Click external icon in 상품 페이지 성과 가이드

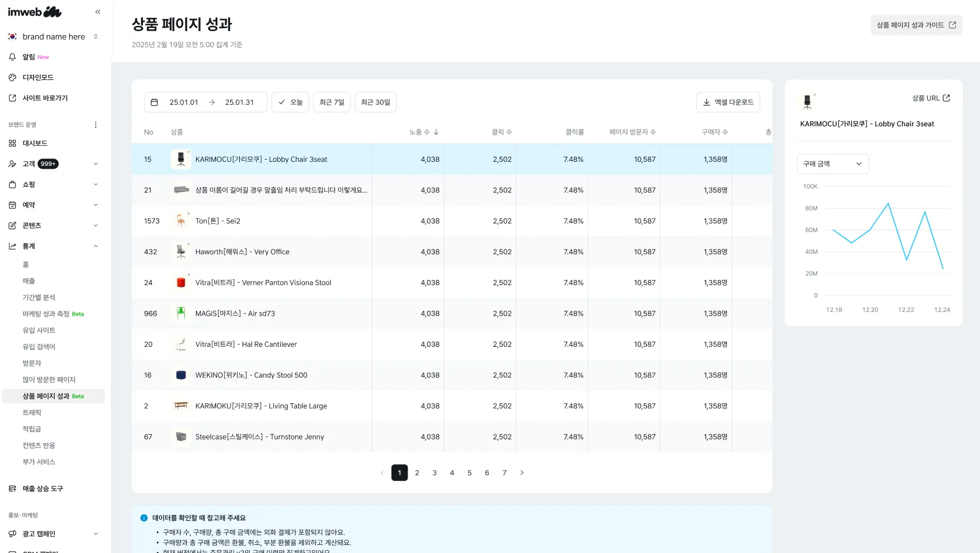[952, 25]
